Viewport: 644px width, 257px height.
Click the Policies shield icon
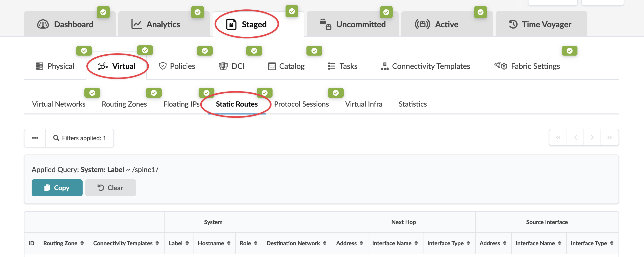click(x=163, y=66)
